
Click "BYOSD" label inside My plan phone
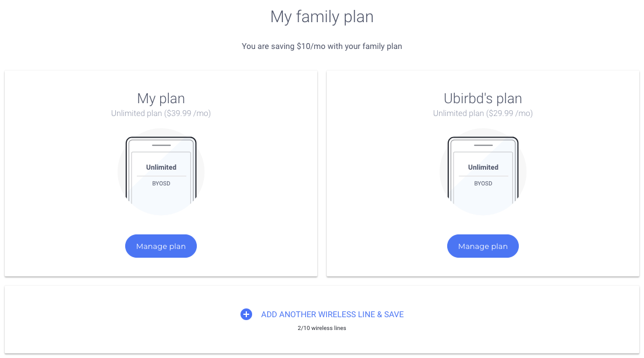click(161, 183)
